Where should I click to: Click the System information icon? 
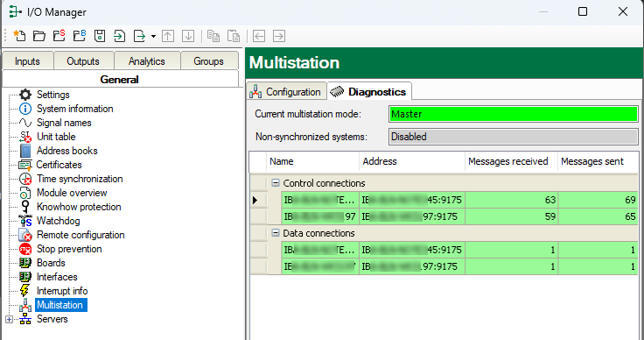tap(25, 109)
